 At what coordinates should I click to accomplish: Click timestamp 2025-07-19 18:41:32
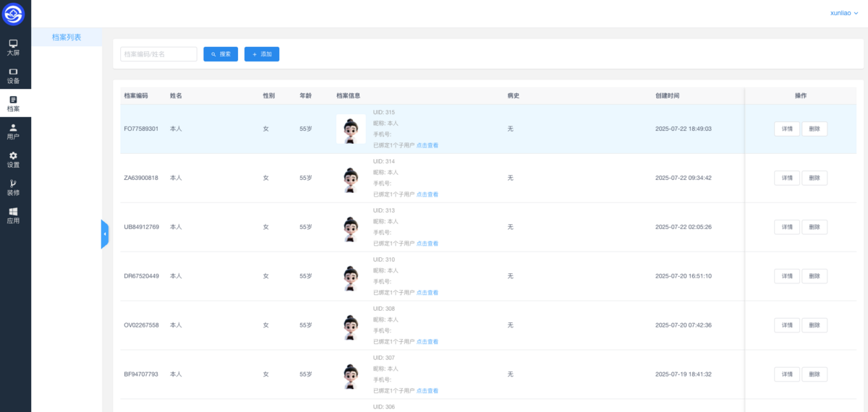[x=684, y=374]
